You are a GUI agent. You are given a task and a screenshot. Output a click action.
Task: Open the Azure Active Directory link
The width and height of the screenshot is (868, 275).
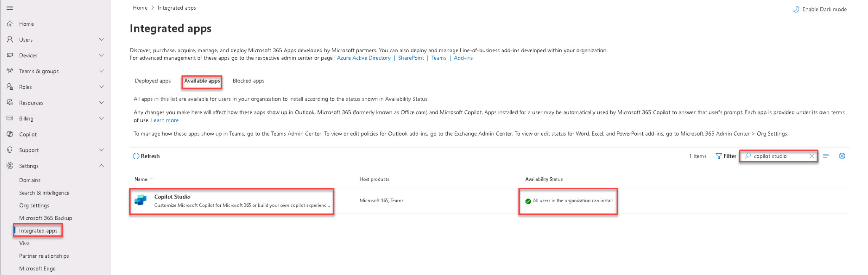(363, 58)
